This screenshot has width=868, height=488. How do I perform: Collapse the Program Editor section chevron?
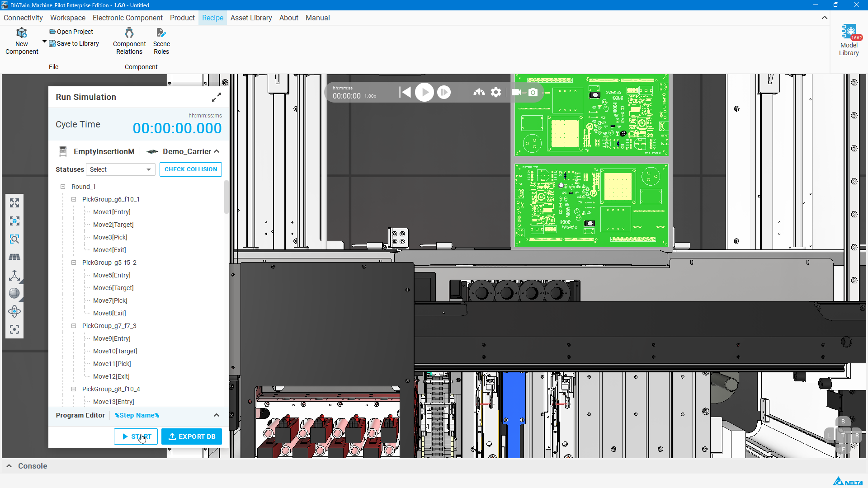[x=217, y=415]
